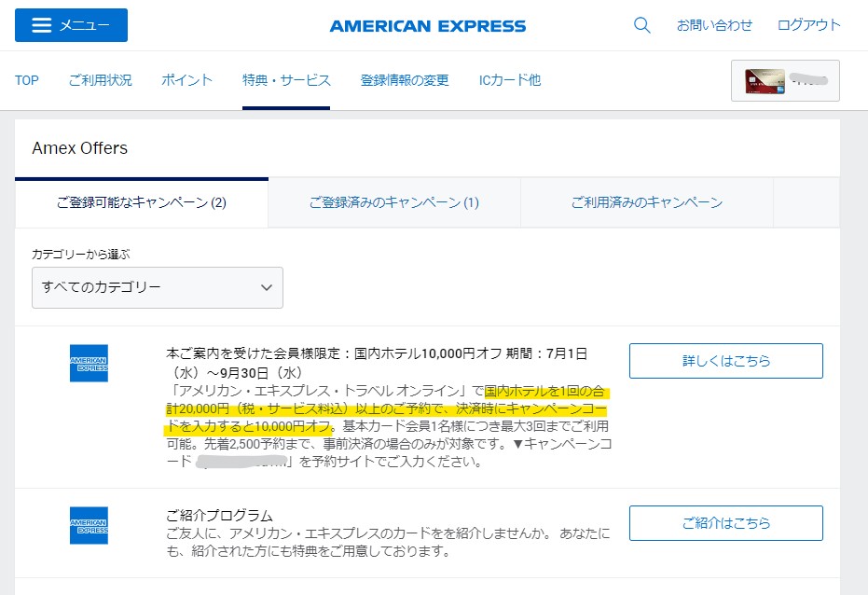Switch to ご登録済みのキャンペーン (1) tab
Image resolution: width=868 pixels, height=595 pixels.
tap(394, 202)
